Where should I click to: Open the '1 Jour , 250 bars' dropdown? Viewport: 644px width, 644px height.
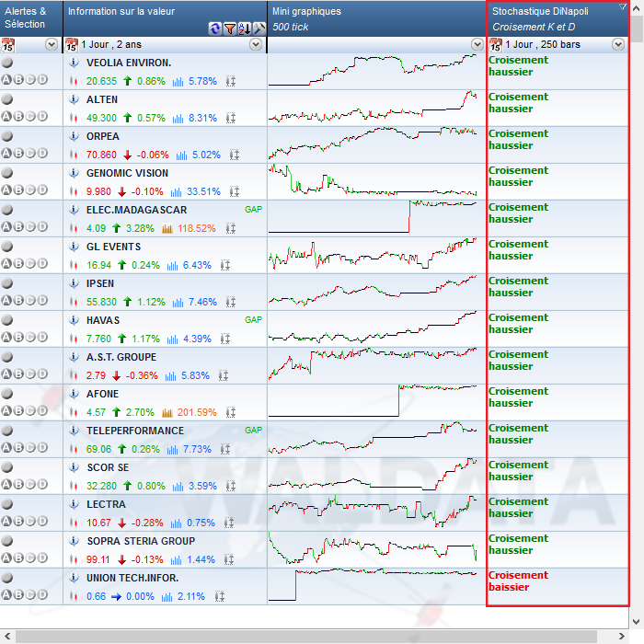[x=618, y=44]
